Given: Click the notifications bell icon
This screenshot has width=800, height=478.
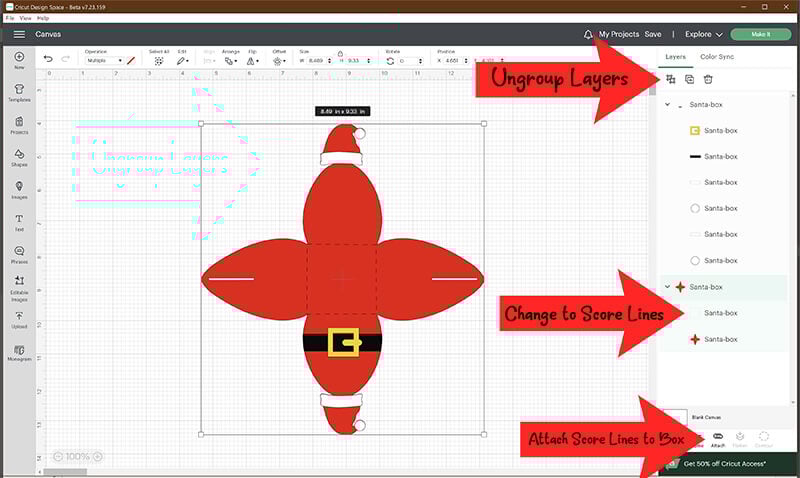Looking at the screenshot, I should 588,34.
